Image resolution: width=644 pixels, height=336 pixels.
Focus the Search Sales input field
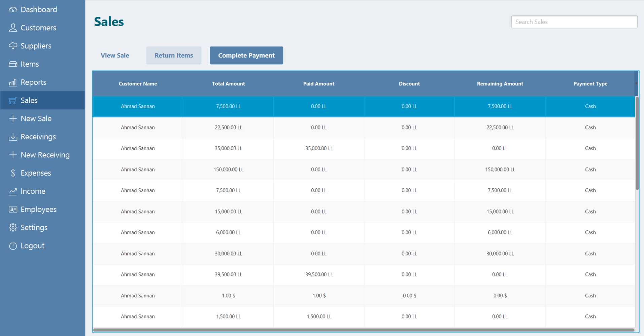[574, 22]
